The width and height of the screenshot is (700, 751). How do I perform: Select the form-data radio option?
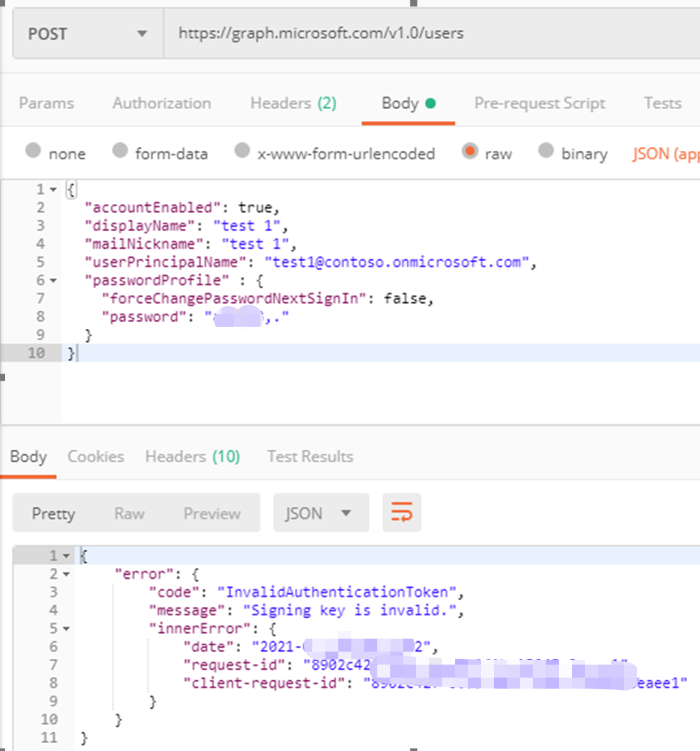tap(120, 151)
